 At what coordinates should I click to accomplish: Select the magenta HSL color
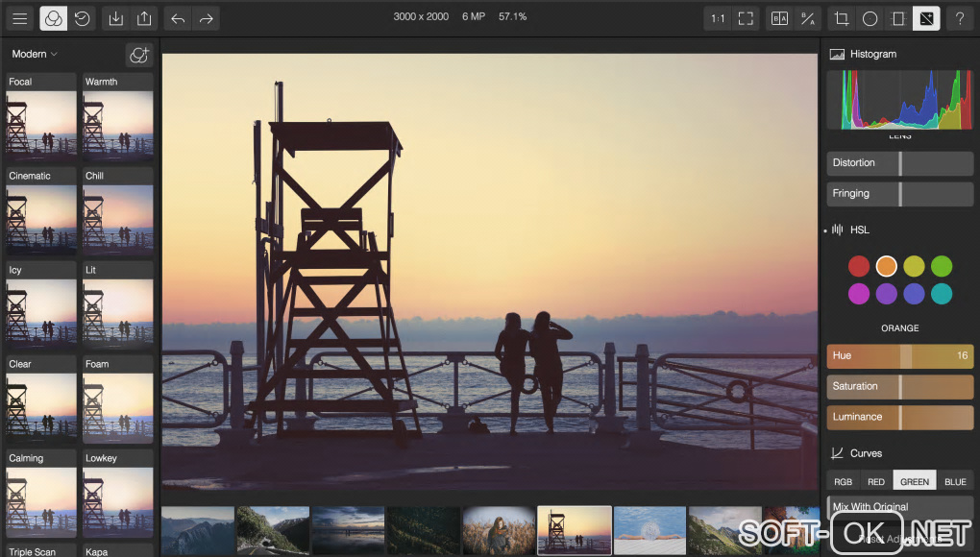[x=859, y=294]
